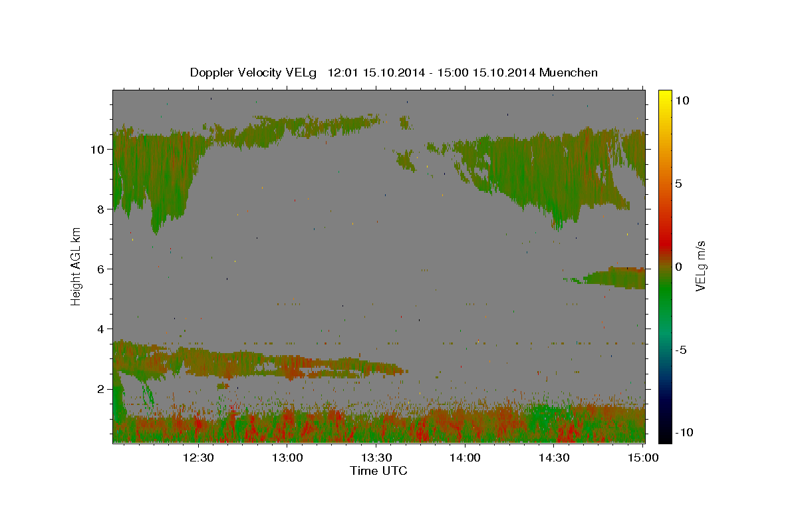Viewport: 798px width, 532px height.
Task: Click the 'VELg m/s' colorbar label
Action: [x=700, y=266]
